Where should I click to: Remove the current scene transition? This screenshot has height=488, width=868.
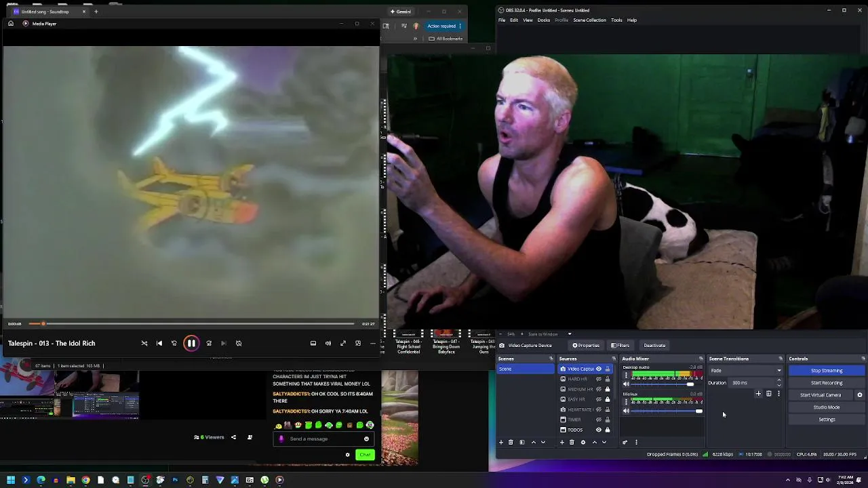point(768,394)
